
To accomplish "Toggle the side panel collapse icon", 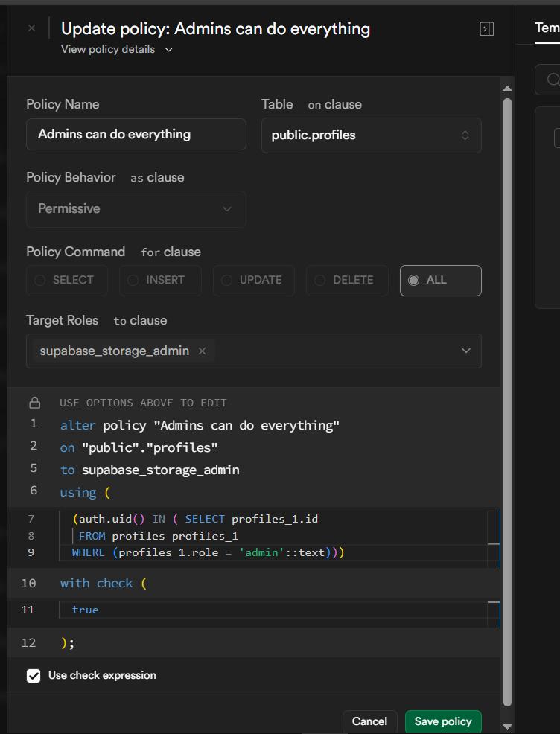I will coord(487,29).
